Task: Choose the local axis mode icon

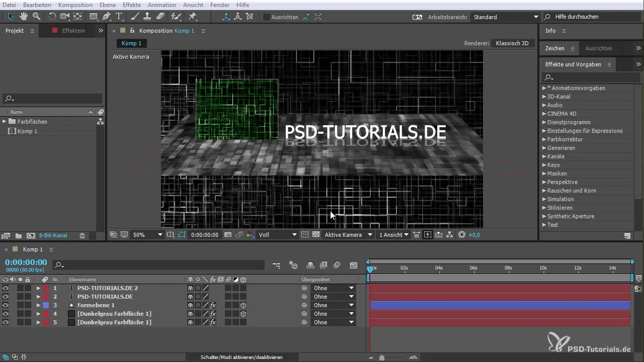Action: click(226, 17)
